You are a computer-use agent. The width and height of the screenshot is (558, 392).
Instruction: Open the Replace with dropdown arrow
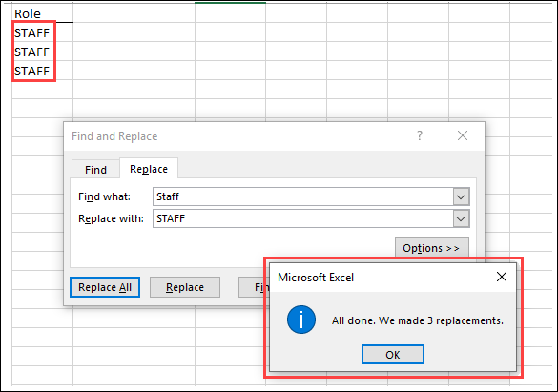pyautogui.click(x=461, y=218)
